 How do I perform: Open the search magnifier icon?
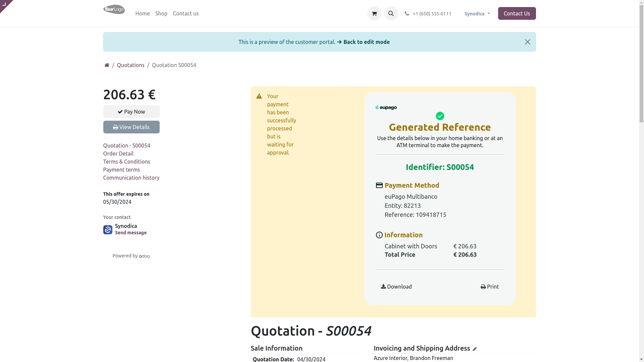[x=391, y=13]
